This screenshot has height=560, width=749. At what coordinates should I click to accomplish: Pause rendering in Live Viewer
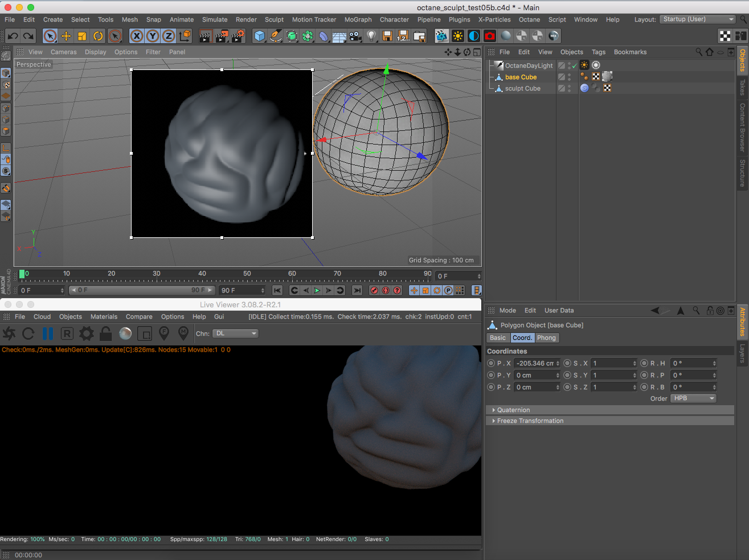tap(48, 333)
